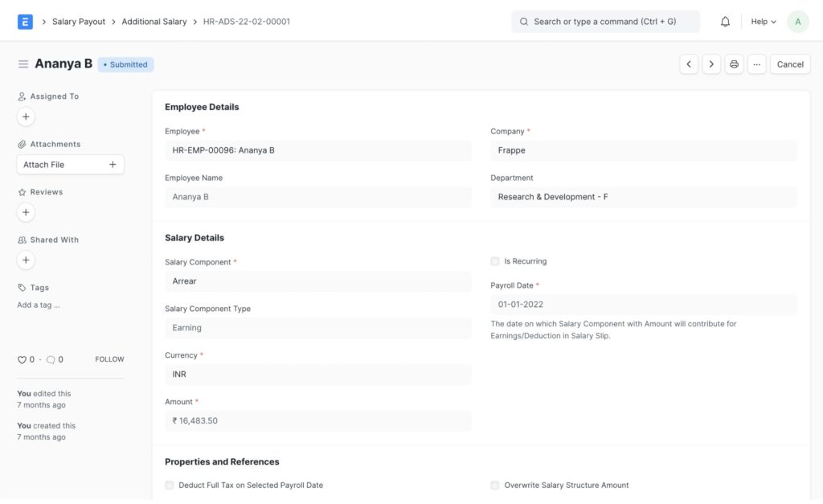823x504 pixels.
Task: Toggle the sidebar hamburger menu icon
Action: point(23,64)
